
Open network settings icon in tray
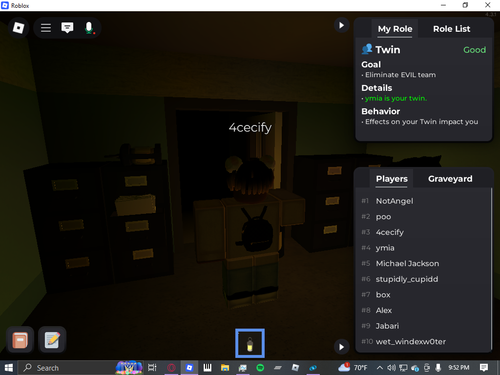point(403,368)
